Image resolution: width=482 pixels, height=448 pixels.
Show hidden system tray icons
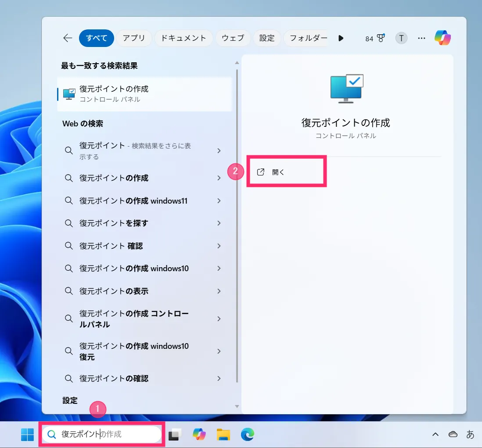coord(435,434)
